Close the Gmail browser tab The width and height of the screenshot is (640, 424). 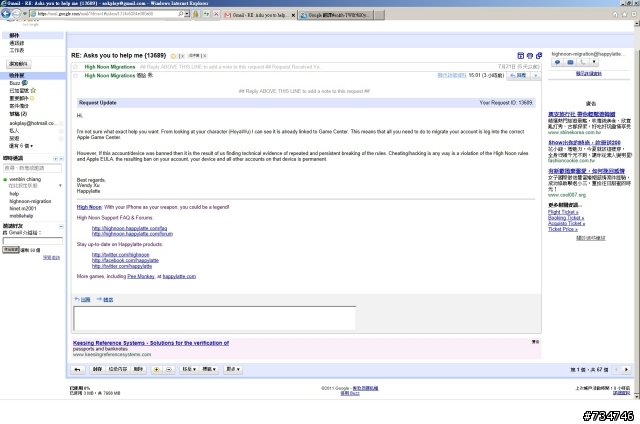(293, 15)
